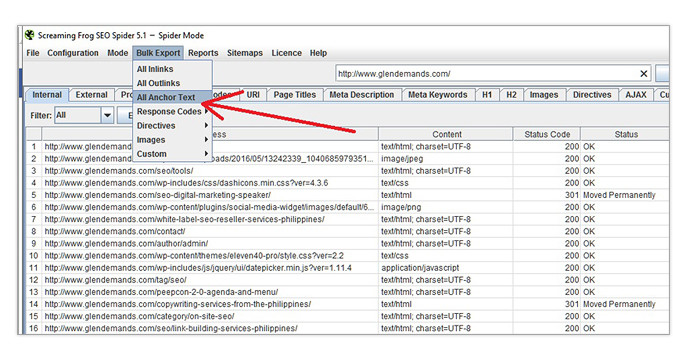Clear the URL field with the X icon
The image size is (700, 360).
pyautogui.click(x=643, y=74)
